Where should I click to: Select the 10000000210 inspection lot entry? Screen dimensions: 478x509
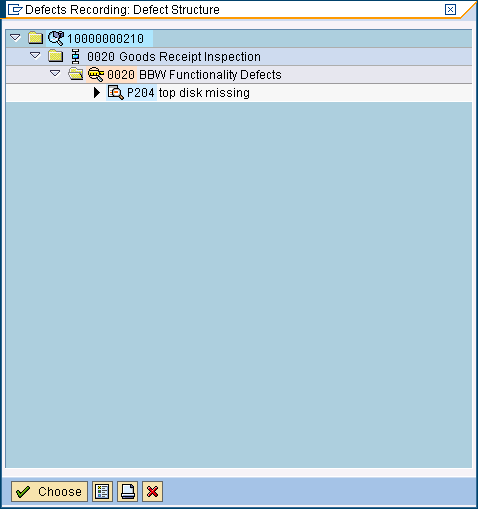105,38
